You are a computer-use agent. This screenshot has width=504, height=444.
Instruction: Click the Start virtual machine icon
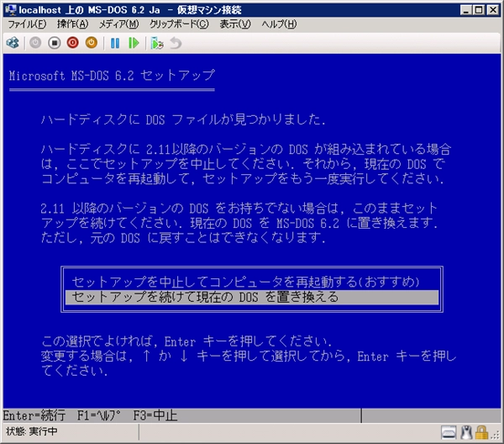pyautogui.click(x=35, y=43)
